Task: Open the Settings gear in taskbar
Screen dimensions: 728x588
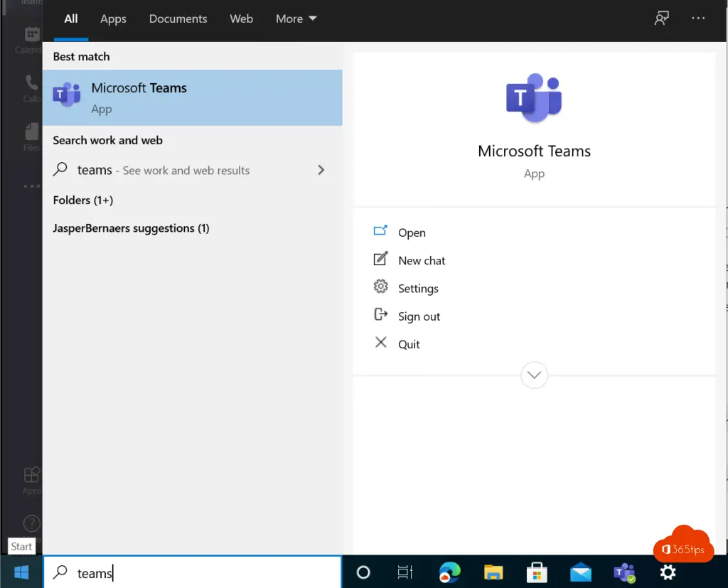Action: pyautogui.click(x=668, y=572)
